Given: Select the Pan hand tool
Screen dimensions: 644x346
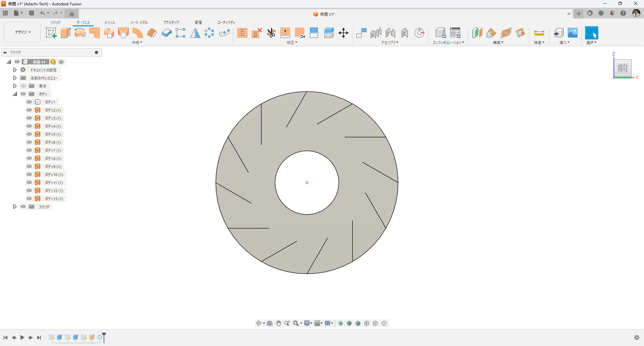Looking at the screenshot, I should [x=278, y=323].
